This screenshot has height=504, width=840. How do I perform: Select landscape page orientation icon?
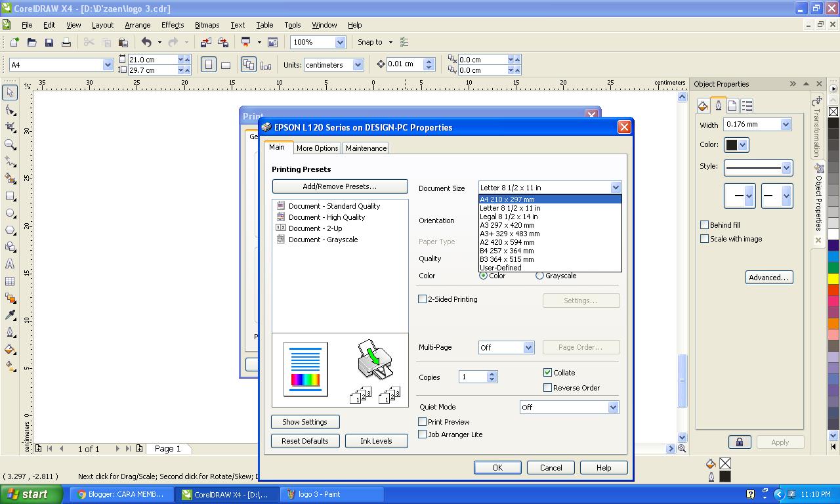click(226, 65)
